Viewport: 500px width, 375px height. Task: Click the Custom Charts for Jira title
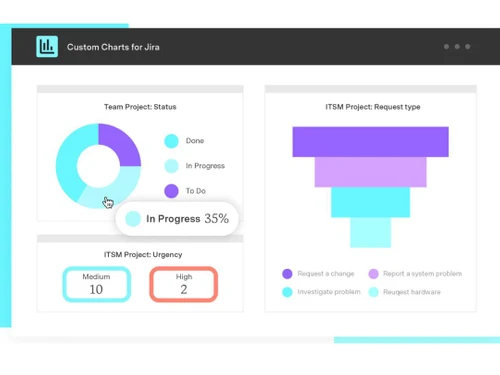pos(113,47)
